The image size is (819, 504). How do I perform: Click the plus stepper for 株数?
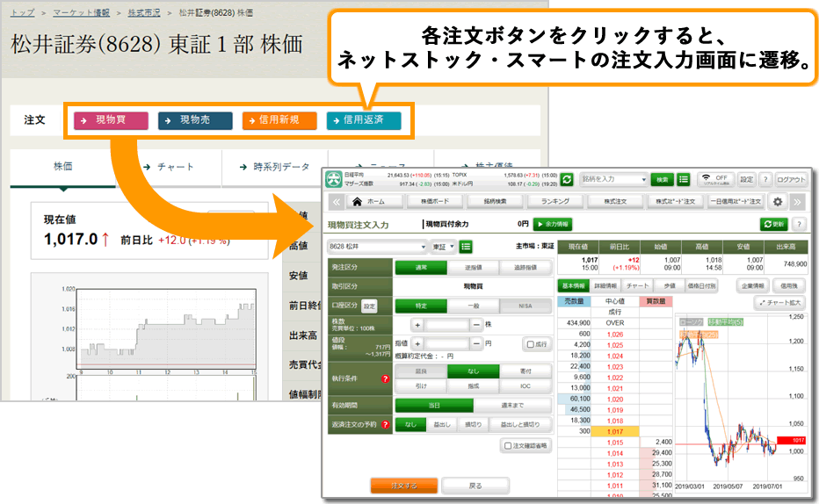[417, 325]
